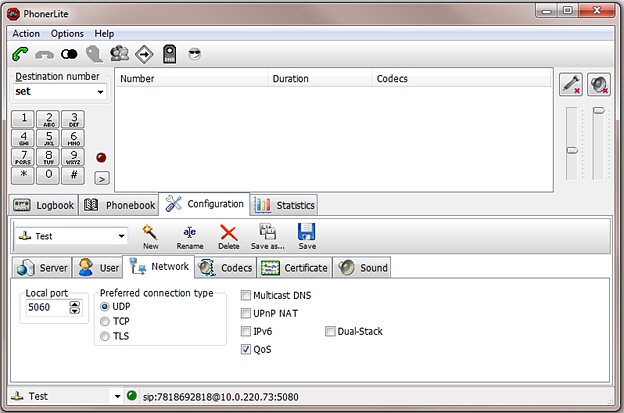Open the Destination number dropdown
Screen dimensions: 624x413
100,92
